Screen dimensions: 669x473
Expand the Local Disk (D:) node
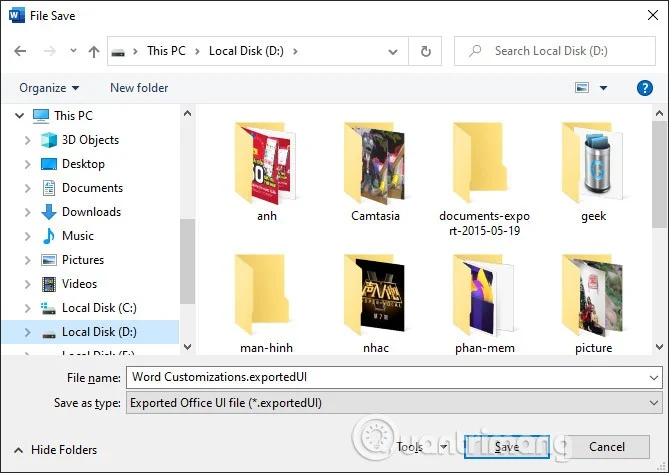28,332
